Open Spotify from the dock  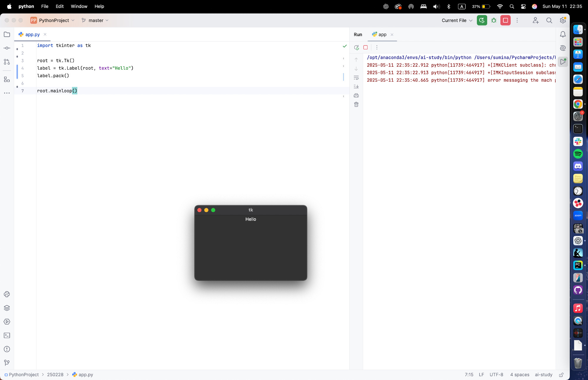click(578, 154)
